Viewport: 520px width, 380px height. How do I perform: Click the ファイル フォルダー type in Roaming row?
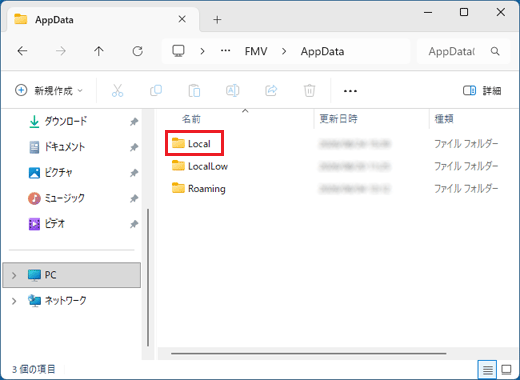click(x=466, y=188)
